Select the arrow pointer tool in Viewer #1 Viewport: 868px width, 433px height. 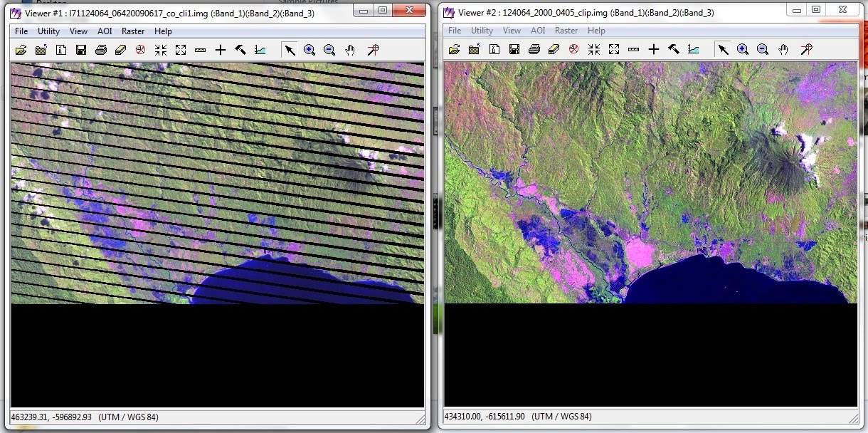pyautogui.click(x=290, y=50)
